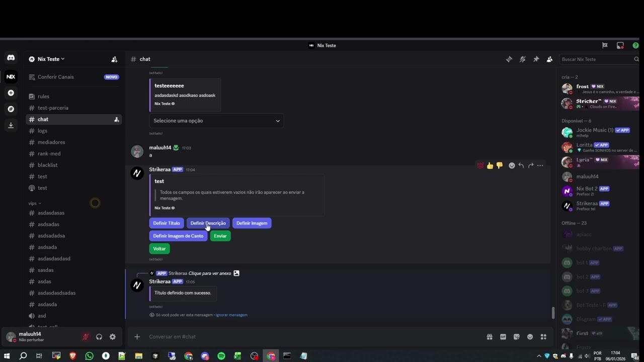The width and height of the screenshot is (644, 362).
Task: Forward the Strikeraa message
Action: [531, 165]
